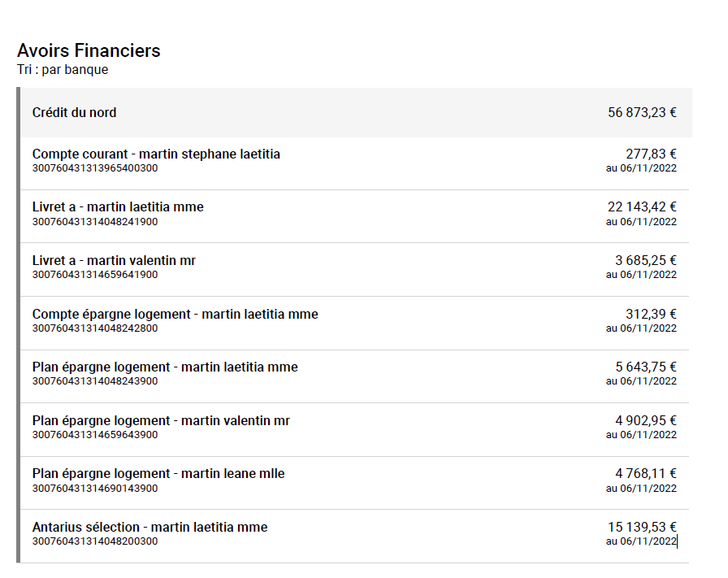This screenshot has width=728, height=578.
Task: Open Livret a of martin laetitia mme
Action: [118, 206]
